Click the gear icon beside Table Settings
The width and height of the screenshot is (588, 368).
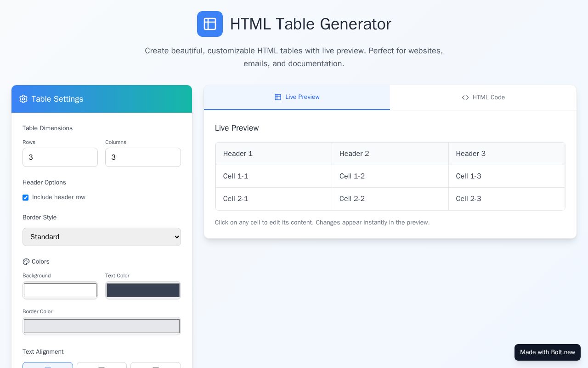point(23,99)
